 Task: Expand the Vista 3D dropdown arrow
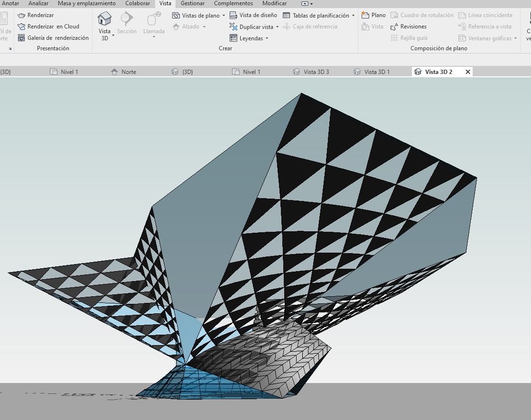point(113,36)
